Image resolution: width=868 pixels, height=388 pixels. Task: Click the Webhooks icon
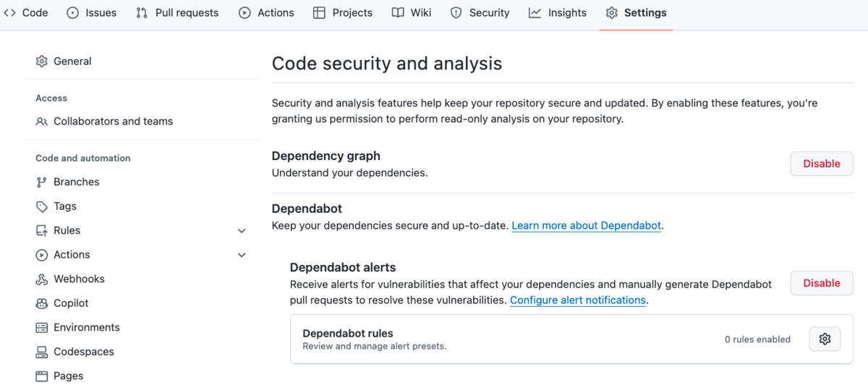[x=42, y=279]
